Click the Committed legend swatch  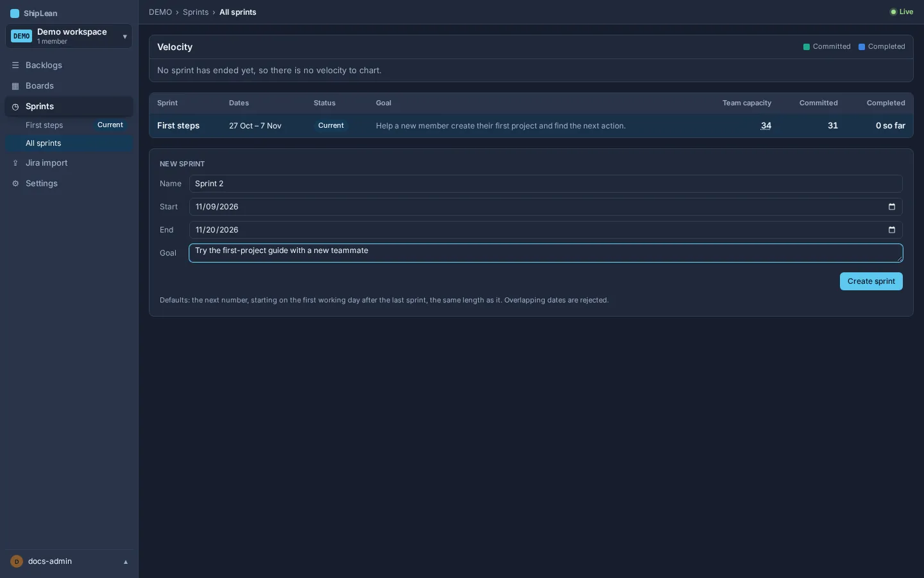(807, 47)
